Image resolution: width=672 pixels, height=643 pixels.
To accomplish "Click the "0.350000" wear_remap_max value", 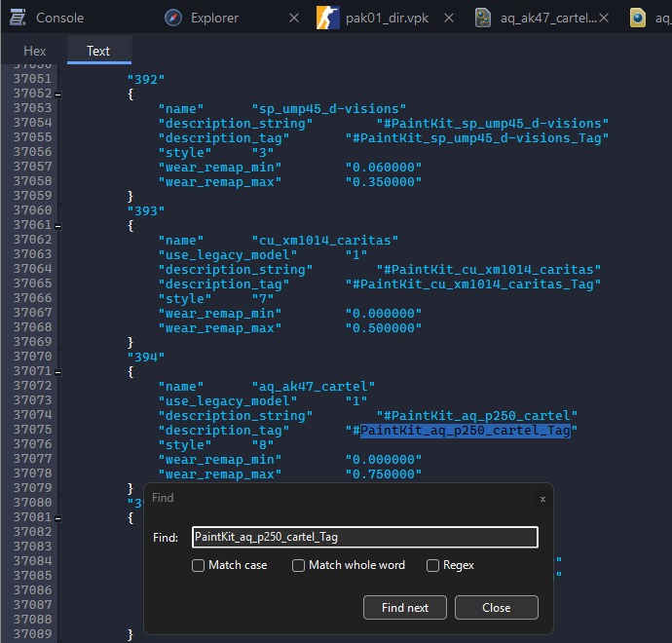I will pos(384,182).
